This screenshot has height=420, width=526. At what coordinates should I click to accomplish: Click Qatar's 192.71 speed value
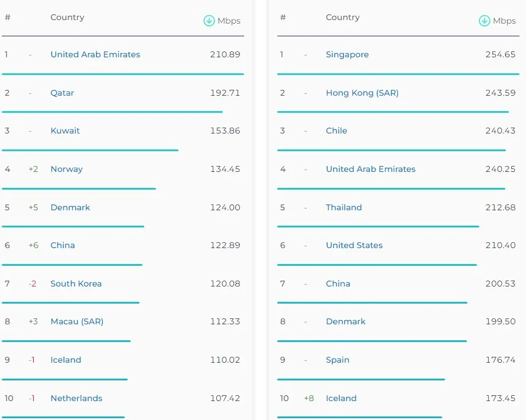click(225, 93)
